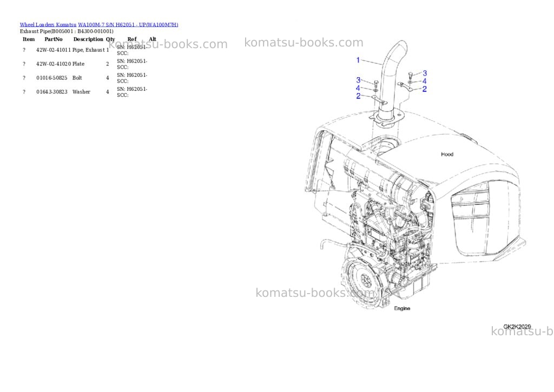Click the question mark item cell in the Washer row

(24, 92)
